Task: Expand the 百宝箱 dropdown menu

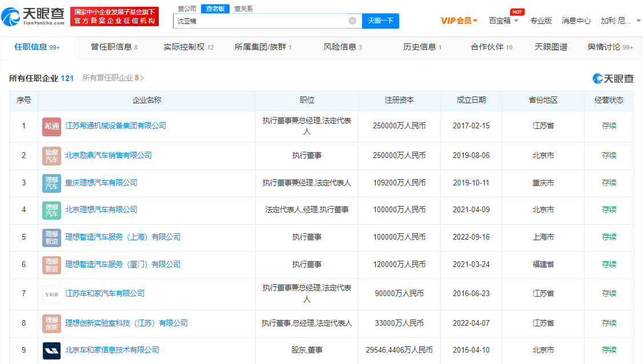Action: coord(504,21)
